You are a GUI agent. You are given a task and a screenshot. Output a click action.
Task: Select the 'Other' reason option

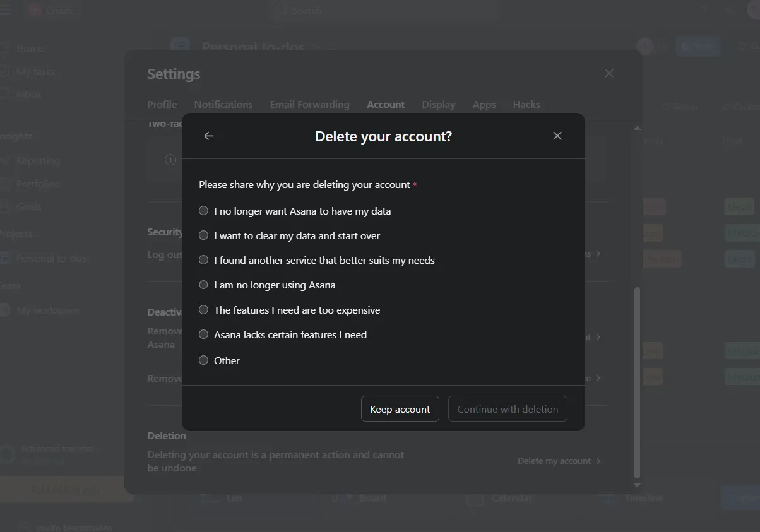(219, 360)
